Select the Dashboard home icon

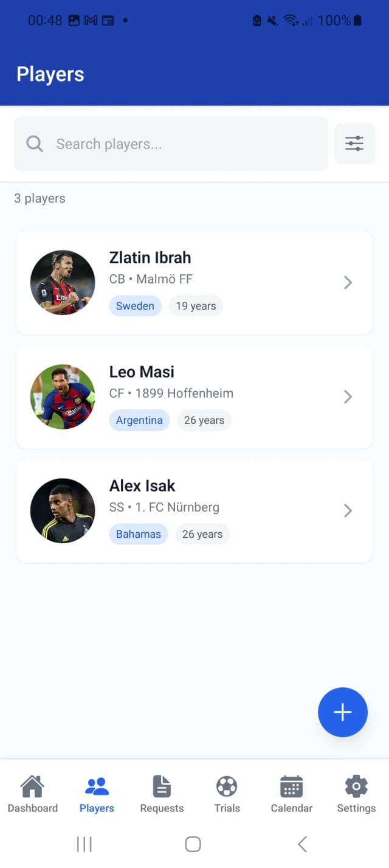click(x=32, y=786)
